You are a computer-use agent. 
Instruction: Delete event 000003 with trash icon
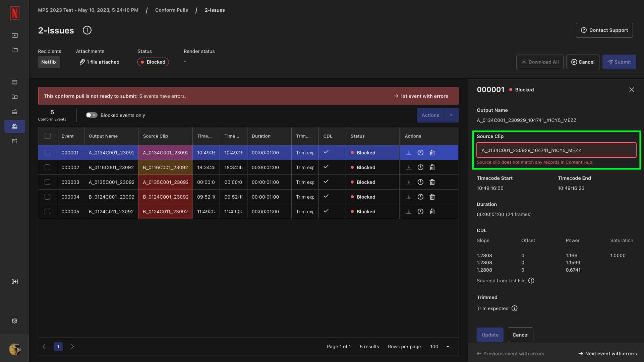tap(432, 182)
